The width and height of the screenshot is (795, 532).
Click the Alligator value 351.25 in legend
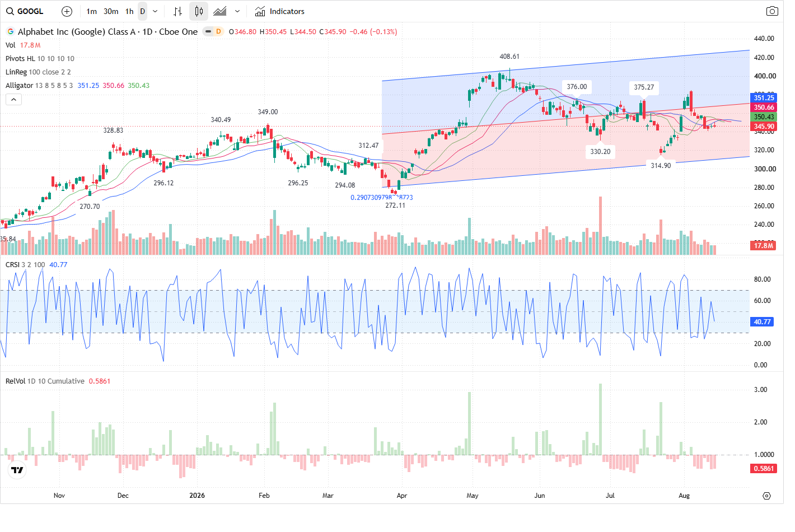tap(88, 86)
